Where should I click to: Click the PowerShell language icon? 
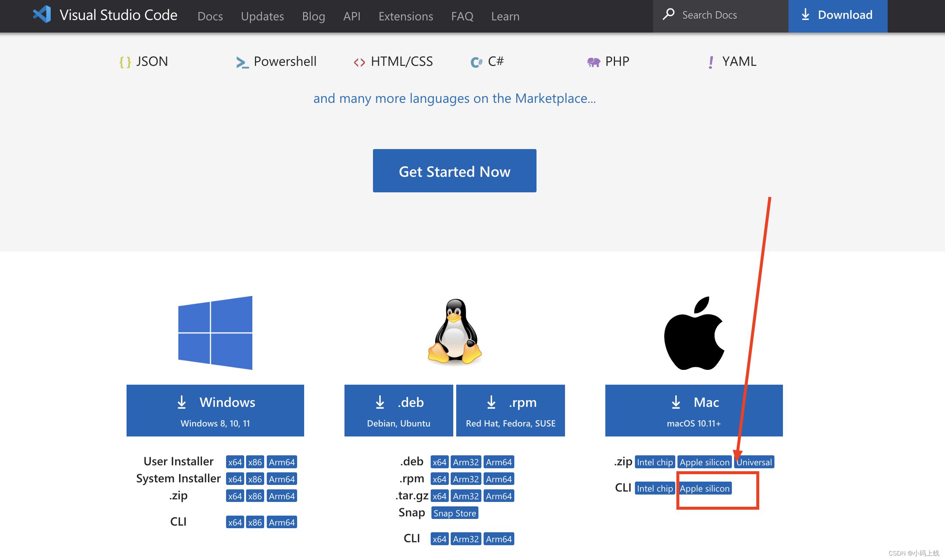(x=241, y=61)
